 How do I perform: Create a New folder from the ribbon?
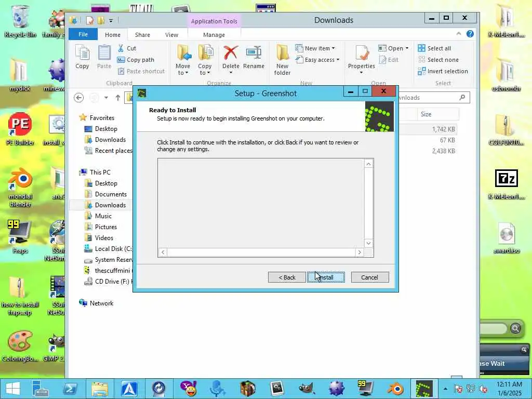point(282,60)
